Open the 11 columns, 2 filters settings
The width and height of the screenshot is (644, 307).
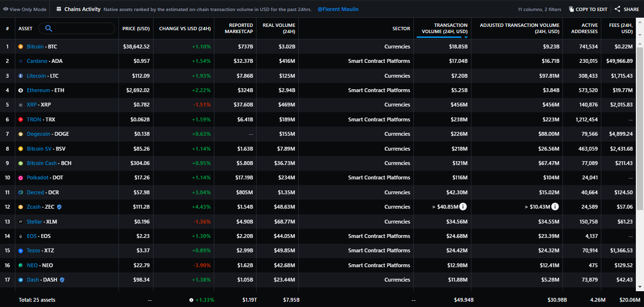[x=540, y=9]
